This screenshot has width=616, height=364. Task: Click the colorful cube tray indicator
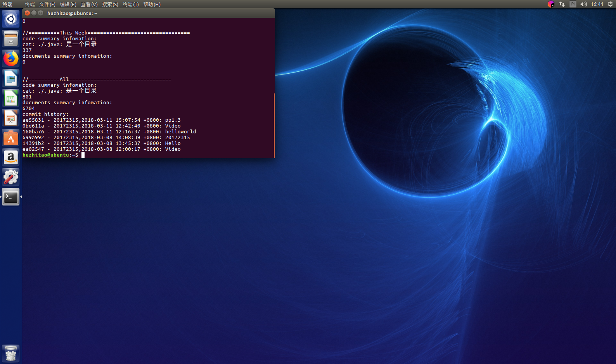[551, 4]
